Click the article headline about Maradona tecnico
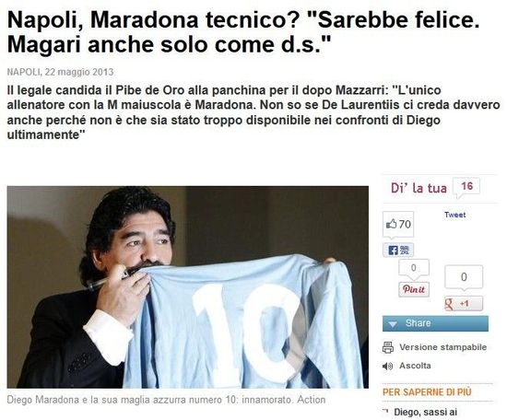This screenshot has width=507, height=420. pyautogui.click(x=242, y=31)
